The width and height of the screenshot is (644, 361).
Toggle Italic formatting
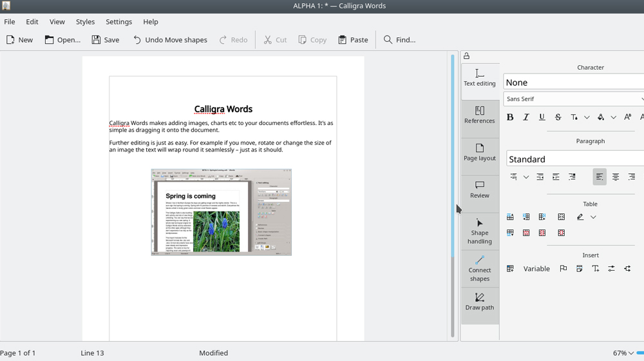pyautogui.click(x=526, y=117)
